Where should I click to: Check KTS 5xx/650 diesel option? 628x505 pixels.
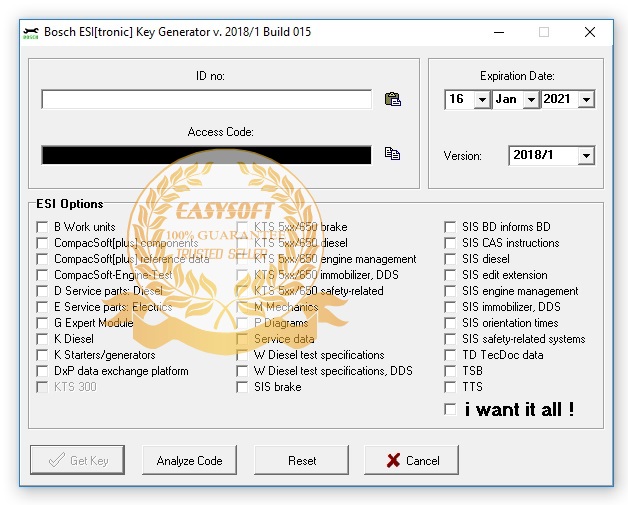[x=242, y=243]
